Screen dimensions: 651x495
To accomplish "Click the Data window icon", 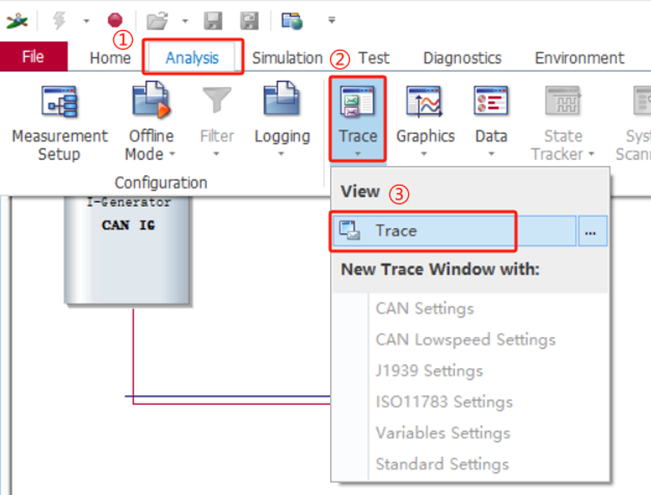I will (491, 105).
